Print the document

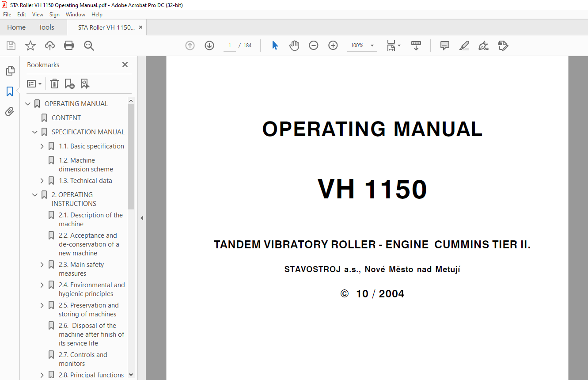(x=69, y=46)
